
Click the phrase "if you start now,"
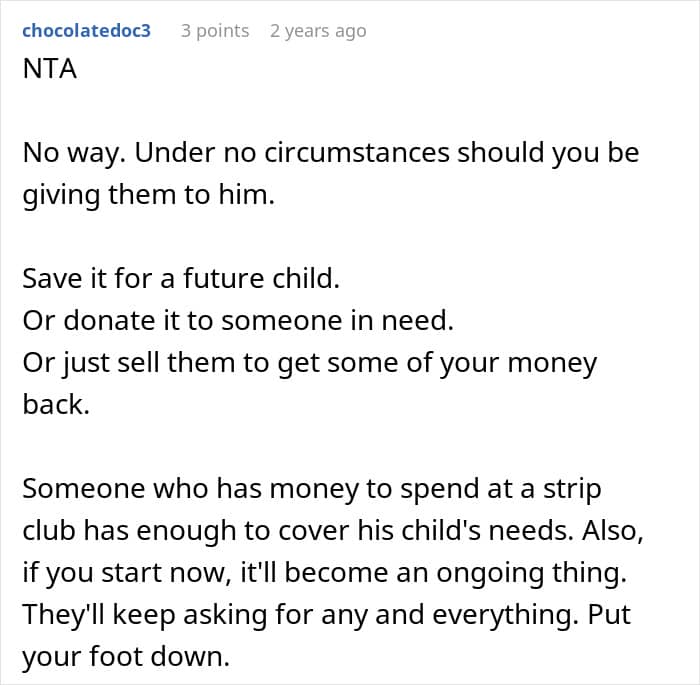click(x=116, y=572)
